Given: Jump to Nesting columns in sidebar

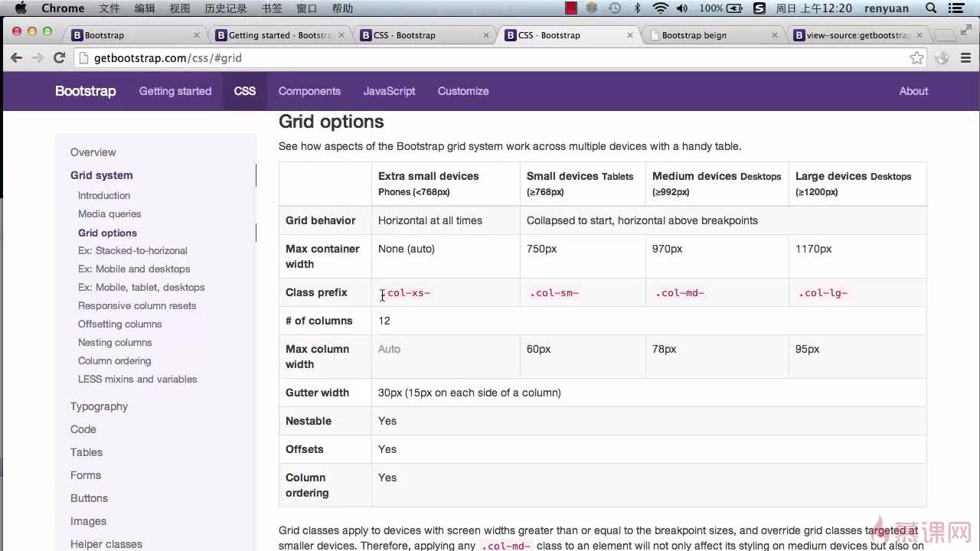Looking at the screenshot, I should click(115, 342).
